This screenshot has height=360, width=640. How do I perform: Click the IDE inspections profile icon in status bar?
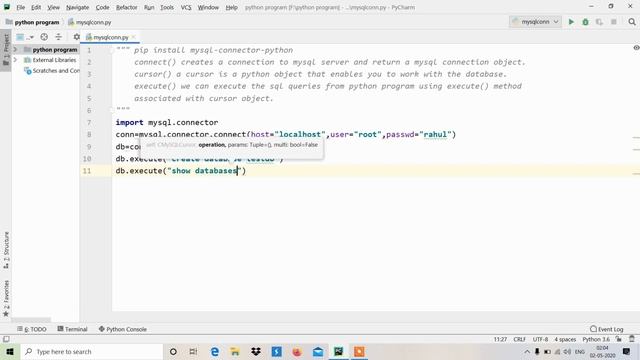click(632, 339)
